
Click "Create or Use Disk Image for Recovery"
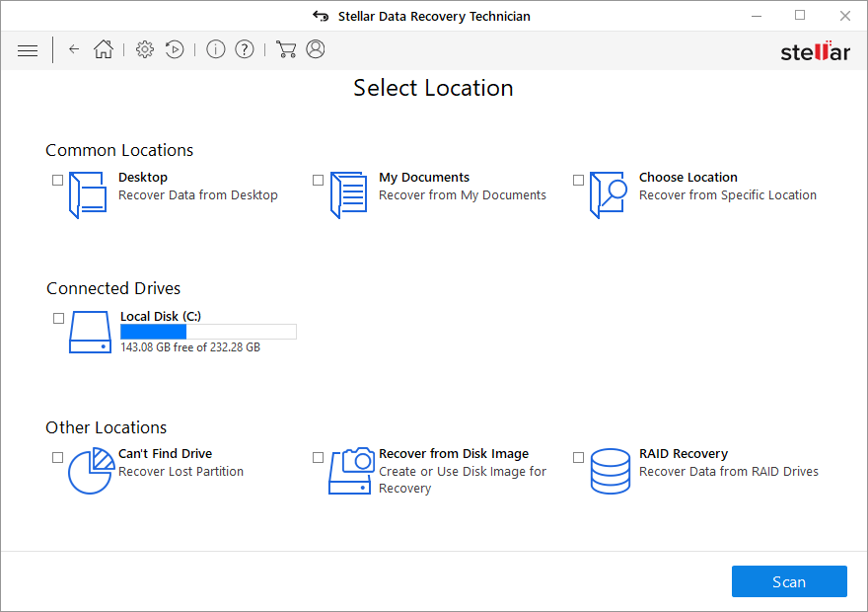point(463,480)
